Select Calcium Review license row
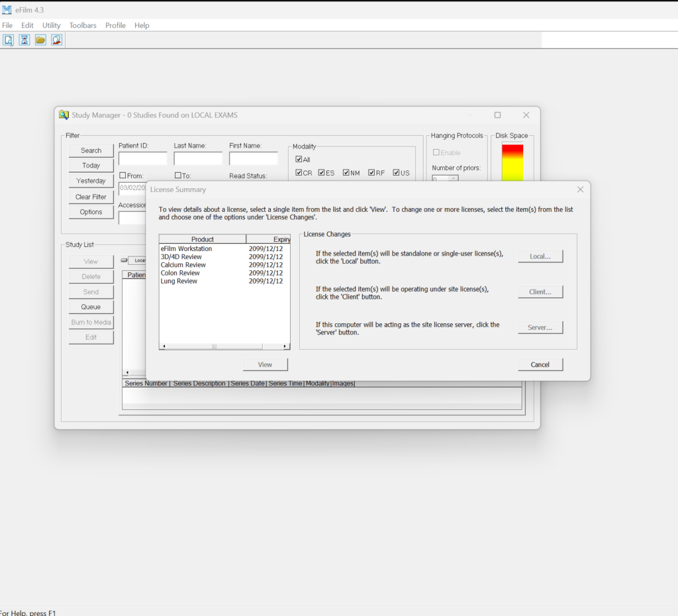This screenshot has width=678, height=616. 224,265
